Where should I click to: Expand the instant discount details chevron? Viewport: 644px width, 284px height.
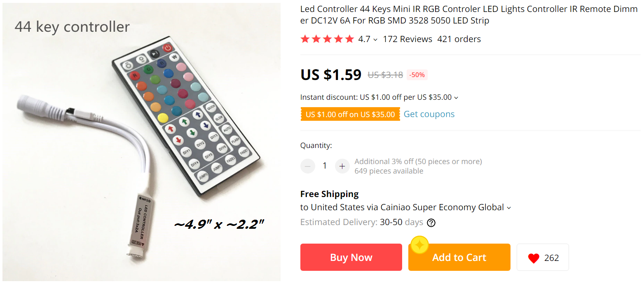(456, 98)
